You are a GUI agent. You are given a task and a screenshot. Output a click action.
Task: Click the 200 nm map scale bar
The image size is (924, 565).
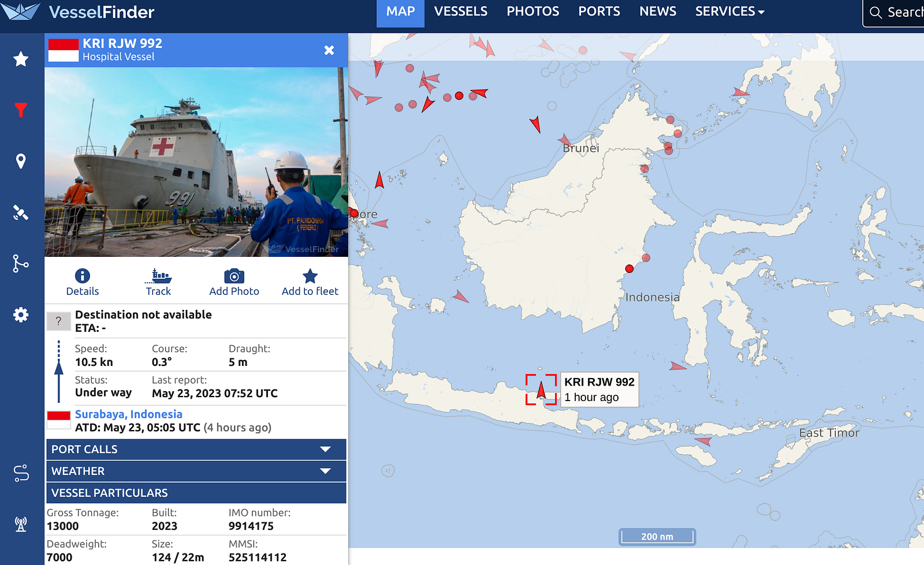pos(657,537)
